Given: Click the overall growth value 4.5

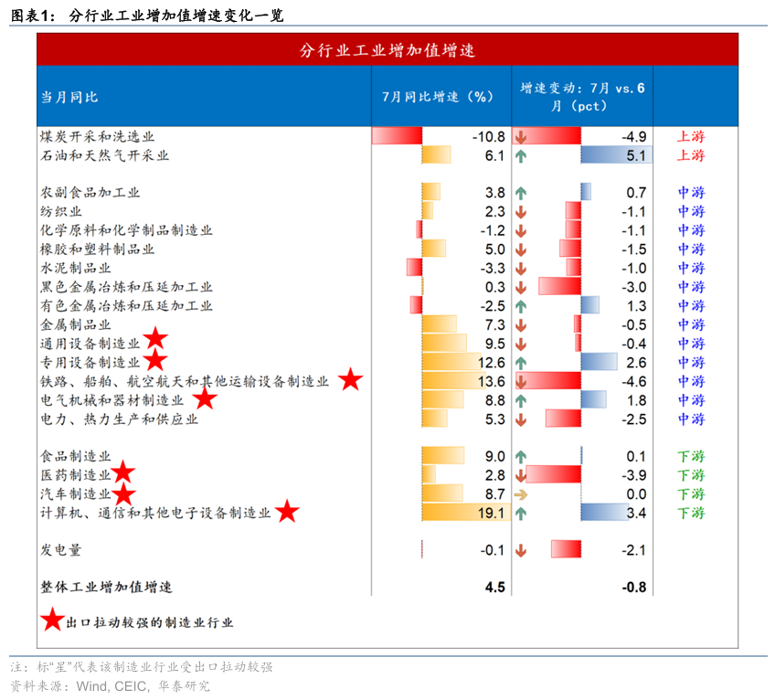Looking at the screenshot, I should pos(494,588).
